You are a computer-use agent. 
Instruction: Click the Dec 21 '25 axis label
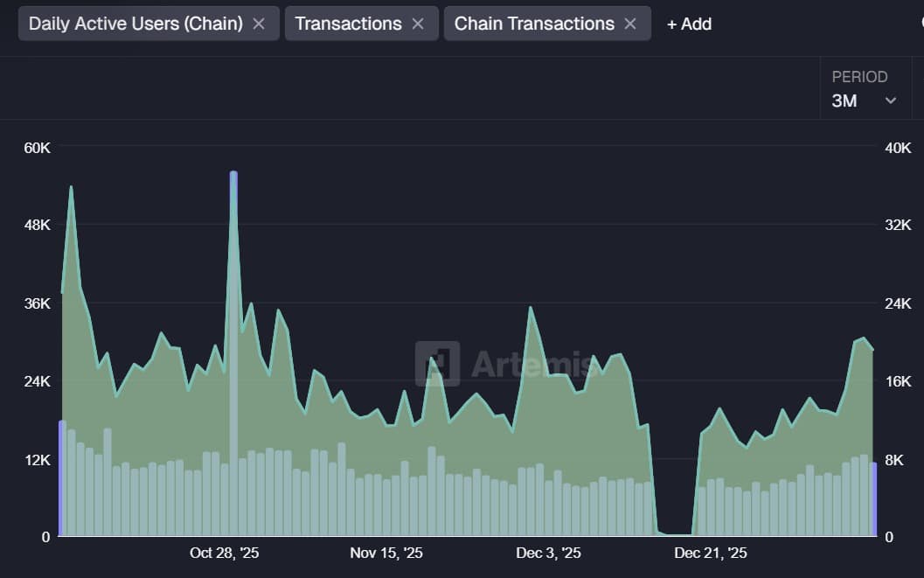coord(710,553)
